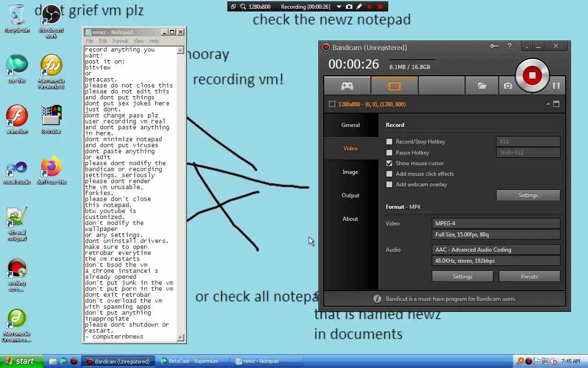The width and height of the screenshot is (588, 368).
Task: Select Firefox 'don't use this' icon
Action: point(51,170)
